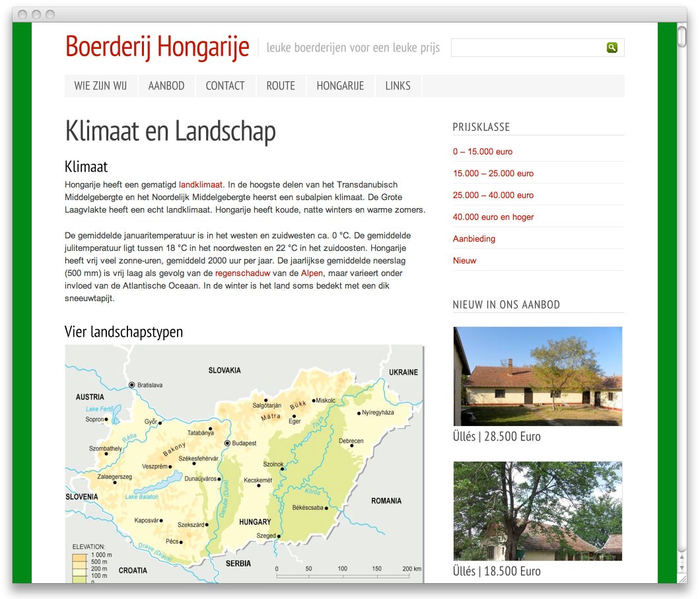Image resolution: width=700 pixels, height=599 pixels.
Task: Open the Links menu item
Action: tap(398, 86)
